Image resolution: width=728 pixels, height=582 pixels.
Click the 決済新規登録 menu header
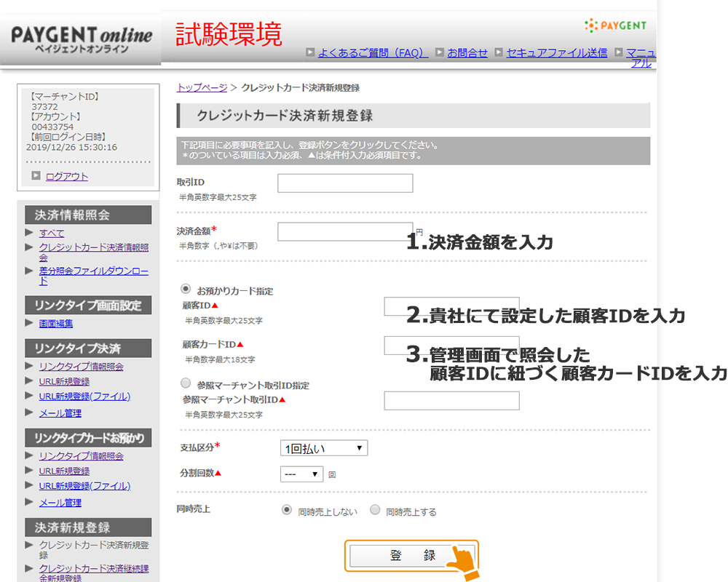(88, 527)
